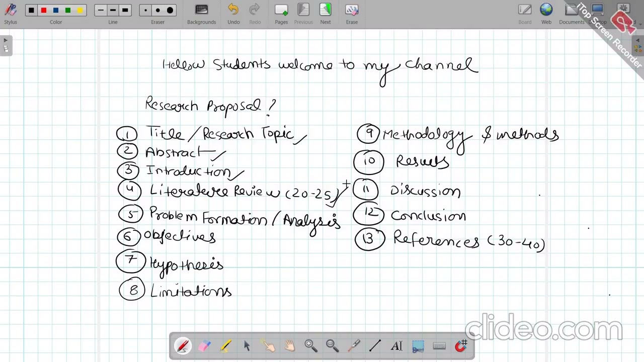The height and width of the screenshot is (362, 644).
Task: Toggle the snap-to-grid magnet icon
Action: 461,346
